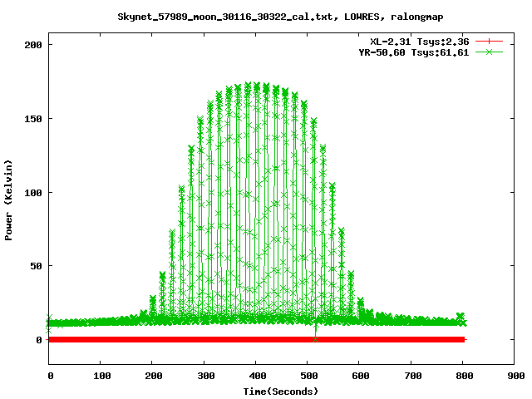Select legend entry 'YR-50.60 Tsys:61.61'
Viewport: 532px width, 399px height.
[414, 52]
